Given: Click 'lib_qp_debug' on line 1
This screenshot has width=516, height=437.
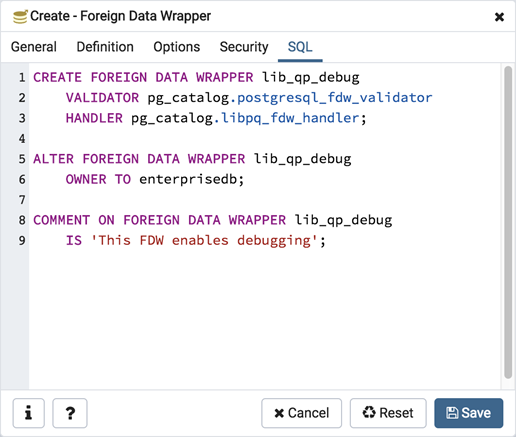Looking at the screenshot, I should (311, 77).
